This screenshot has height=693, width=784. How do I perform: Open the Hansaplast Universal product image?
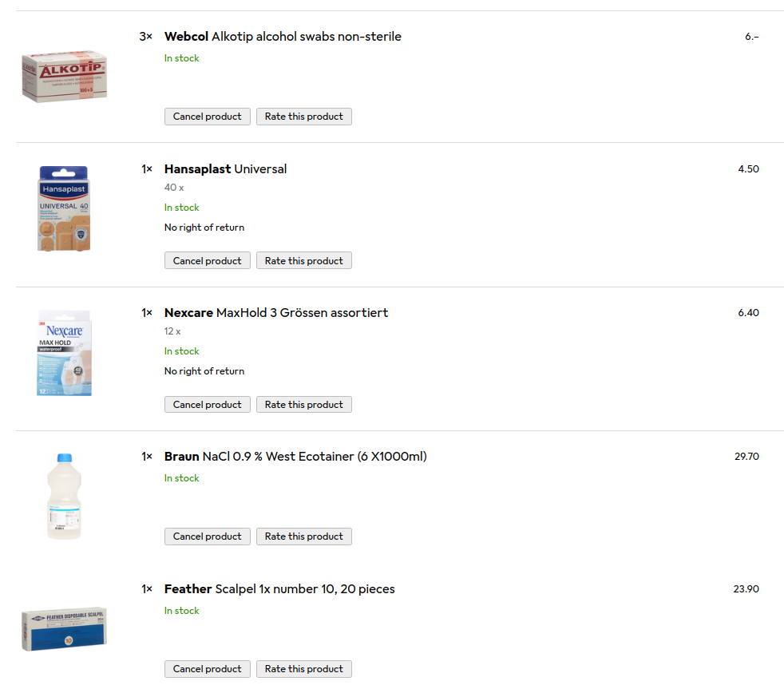point(64,208)
